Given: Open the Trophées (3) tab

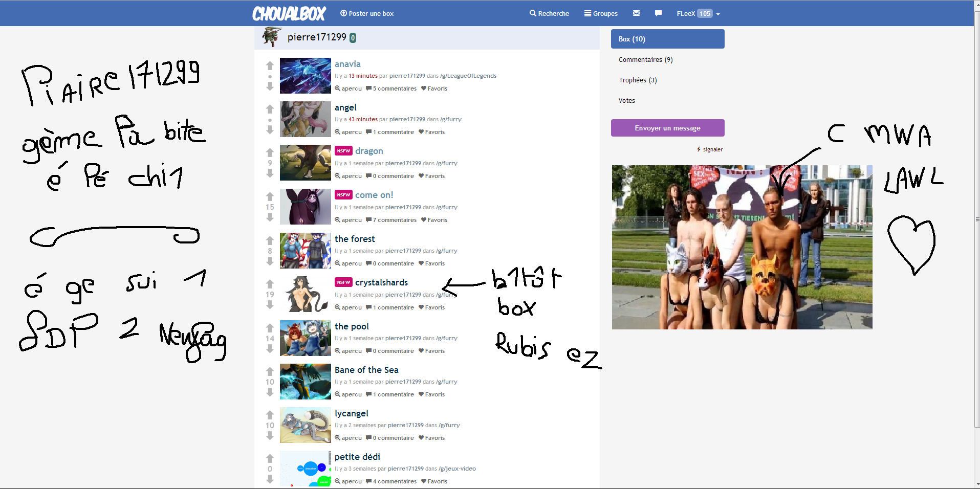Looking at the screenshot, I should 638,80.
